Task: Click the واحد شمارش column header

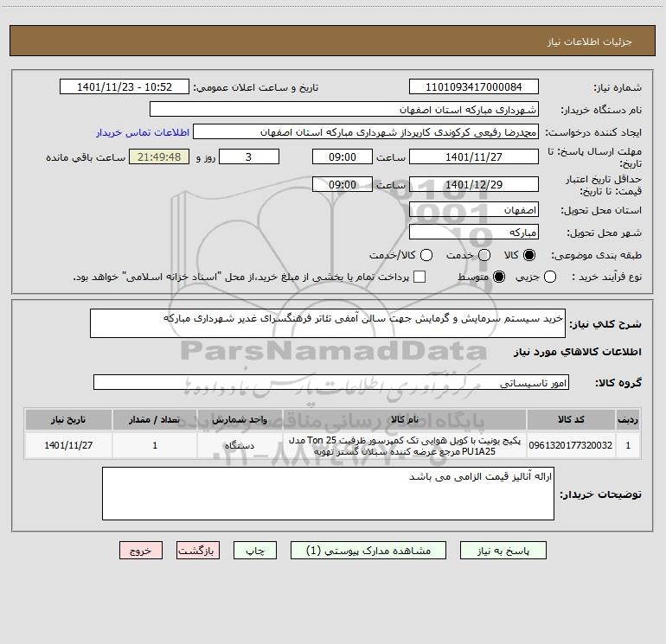Action: [240, 419]
